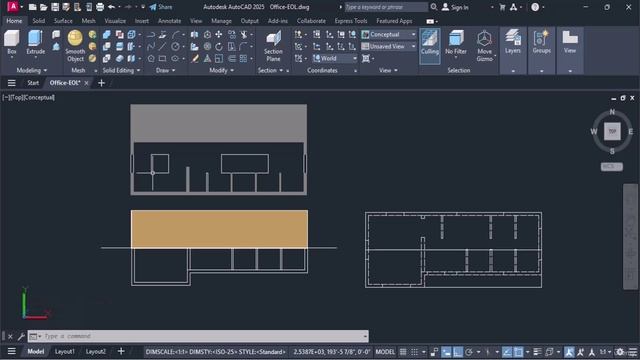This screenshot has height=360, width=640.
Task: Click the [Conceptual] viewport label
Action: (39, 98)
